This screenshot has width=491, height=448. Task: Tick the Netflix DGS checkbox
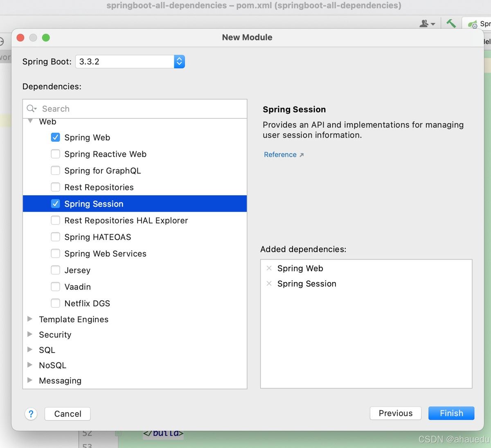tap(55, 303)
